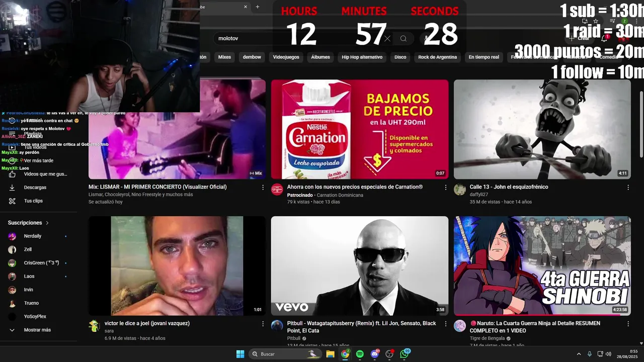Open Laos subscription avatar

click(x=12, y=277)
